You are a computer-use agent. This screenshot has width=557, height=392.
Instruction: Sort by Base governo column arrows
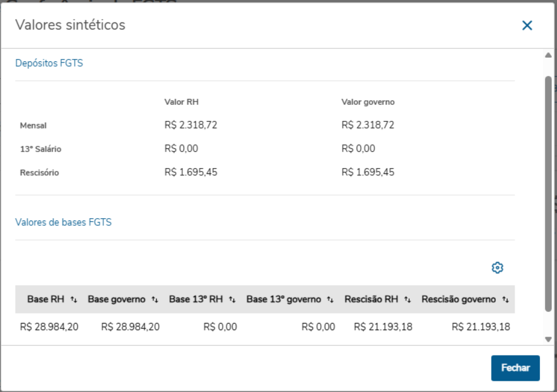click(x=155, y=300)
